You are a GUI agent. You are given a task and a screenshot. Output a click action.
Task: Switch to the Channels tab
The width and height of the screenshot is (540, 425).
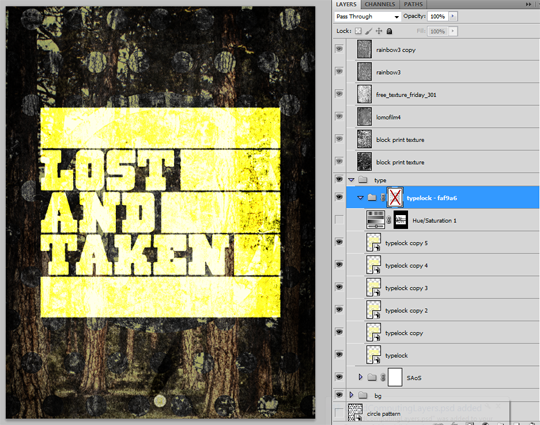[380, 4]
